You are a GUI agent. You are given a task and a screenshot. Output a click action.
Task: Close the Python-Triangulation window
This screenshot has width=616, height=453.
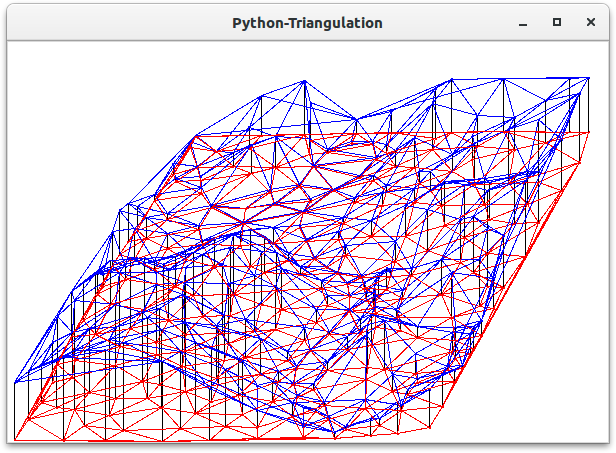click(x=590, y=22)
